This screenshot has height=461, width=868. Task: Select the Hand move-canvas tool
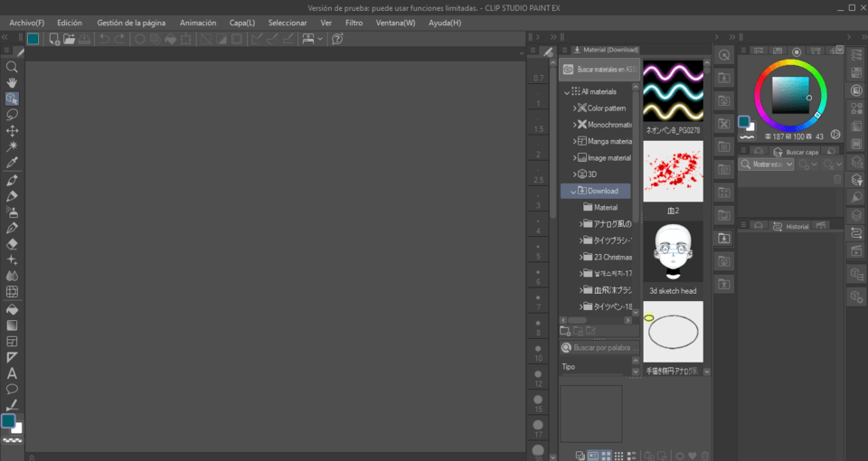[x=12, y=82]
